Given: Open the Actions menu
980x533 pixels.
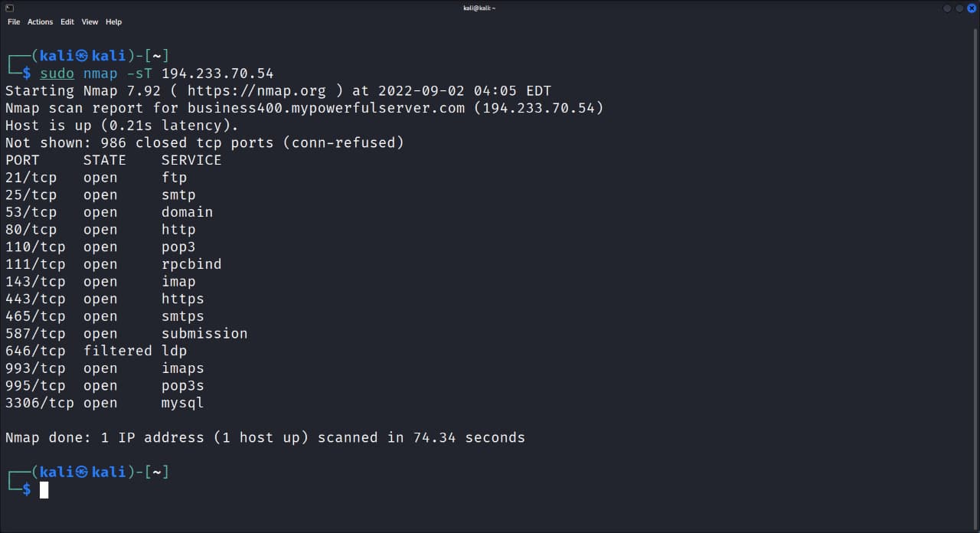Looking at the screenshot, I should pos(41,22).
